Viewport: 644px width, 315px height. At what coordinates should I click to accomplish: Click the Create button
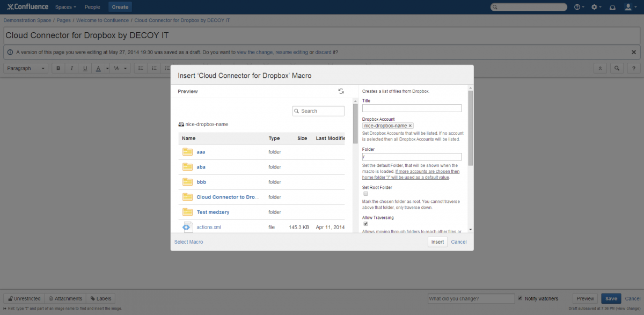(120, 7)
